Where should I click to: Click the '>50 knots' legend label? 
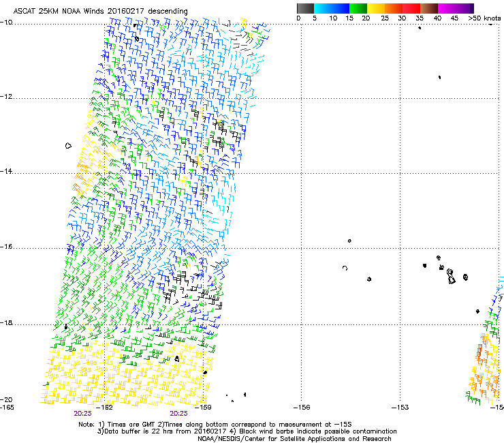(484, 18)
